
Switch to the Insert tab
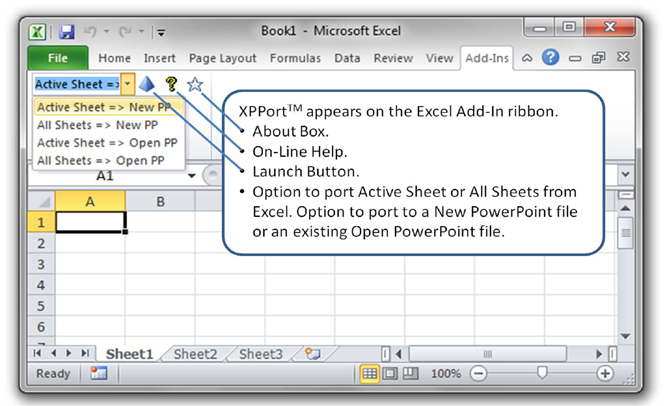pos(159,58)
